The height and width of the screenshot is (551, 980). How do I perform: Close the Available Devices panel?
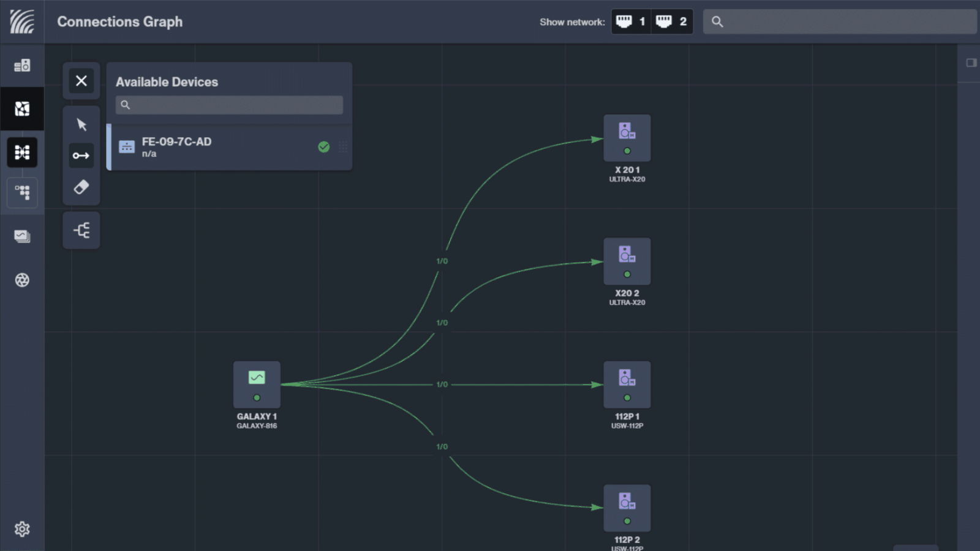coord(81,81)
